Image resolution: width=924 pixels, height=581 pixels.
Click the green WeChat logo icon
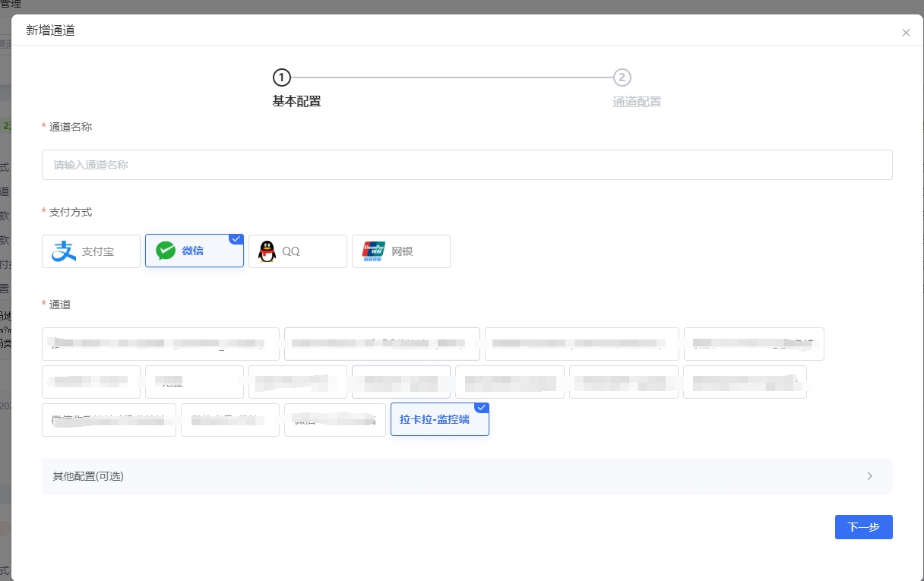point(166,251)
